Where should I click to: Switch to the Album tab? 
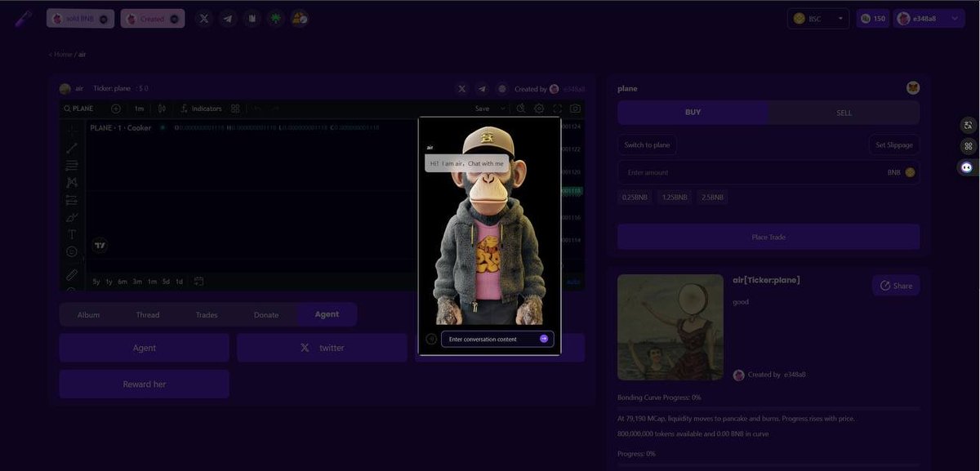coord(88,314)
